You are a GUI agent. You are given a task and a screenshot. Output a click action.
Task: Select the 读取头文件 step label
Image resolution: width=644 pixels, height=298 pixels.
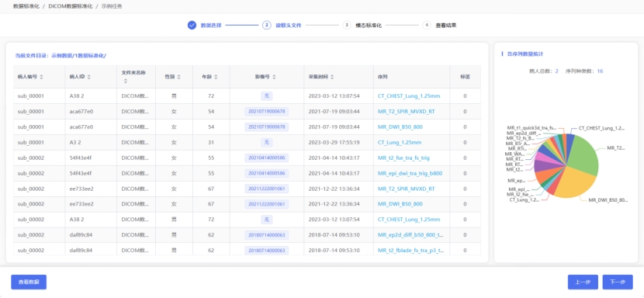point(289,26)
